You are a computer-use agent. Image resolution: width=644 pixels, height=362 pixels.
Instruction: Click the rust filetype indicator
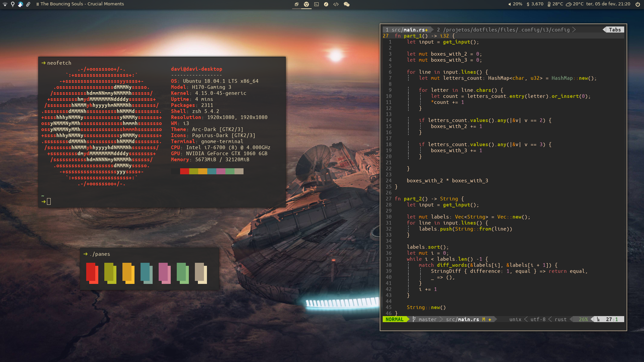(560, 319)
